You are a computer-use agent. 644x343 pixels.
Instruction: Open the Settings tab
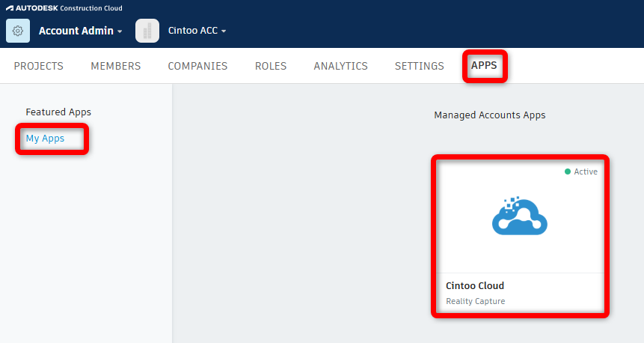click(x=420, y=66)
